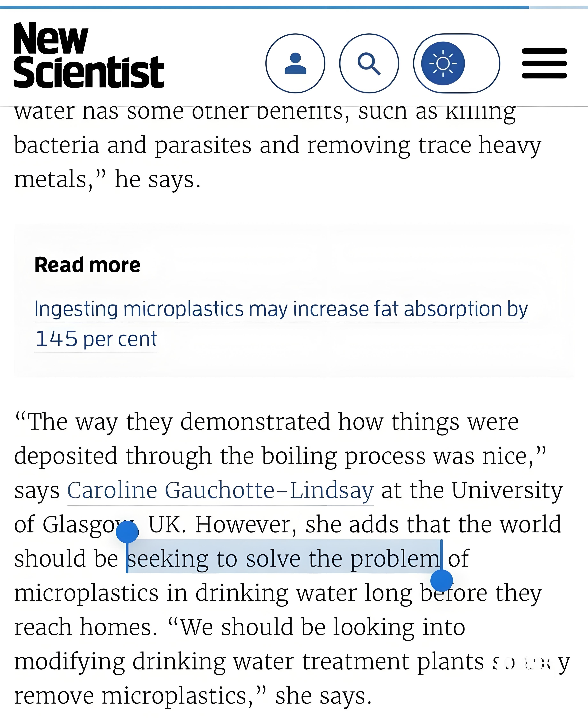Tap the word 'demonstrated' in the quote
Screen dimensions: 588x726
pyautogui.click(x=255, y=422)
